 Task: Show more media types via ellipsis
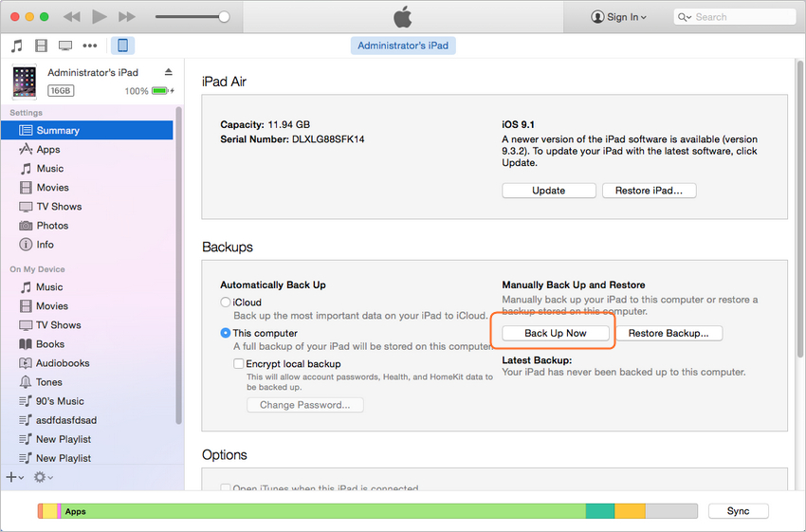(x=90, y=46)
